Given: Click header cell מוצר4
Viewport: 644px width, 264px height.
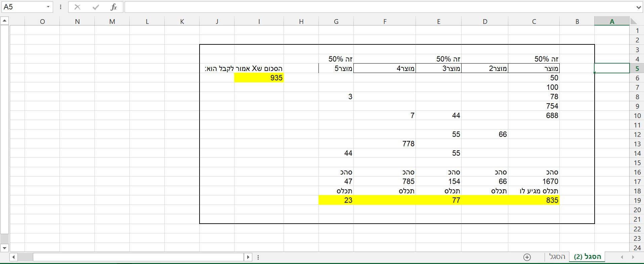Looking at the screenshot, I should 385,68.
